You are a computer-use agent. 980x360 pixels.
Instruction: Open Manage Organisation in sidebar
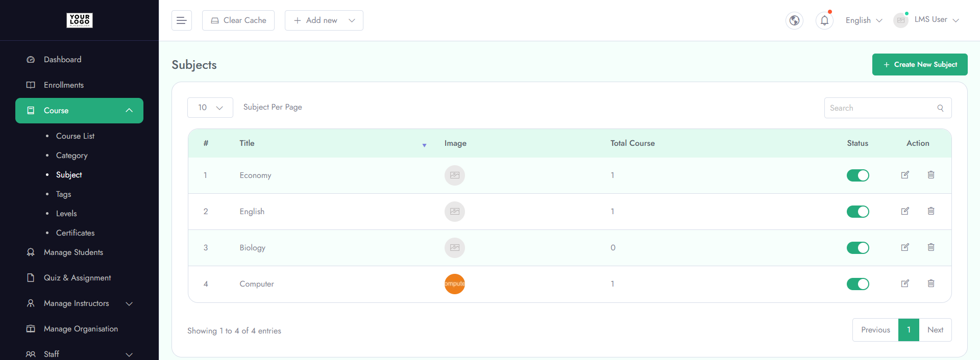click(x=81, y=329)
